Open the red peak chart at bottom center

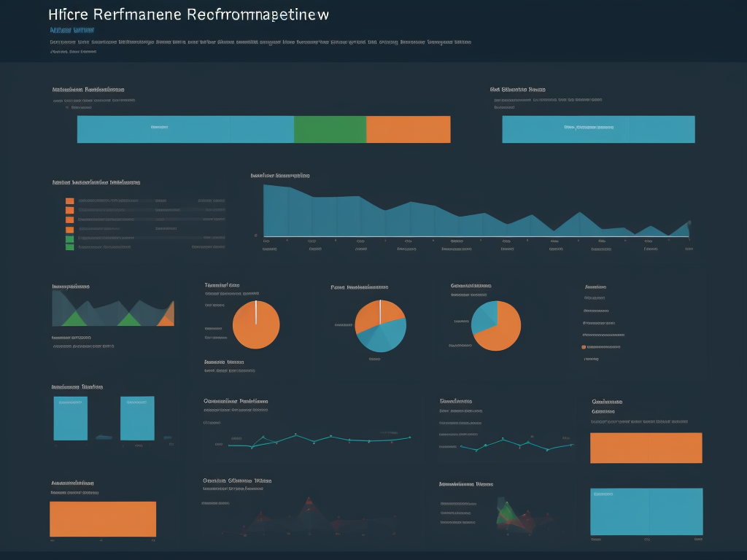tap(309, 514)
